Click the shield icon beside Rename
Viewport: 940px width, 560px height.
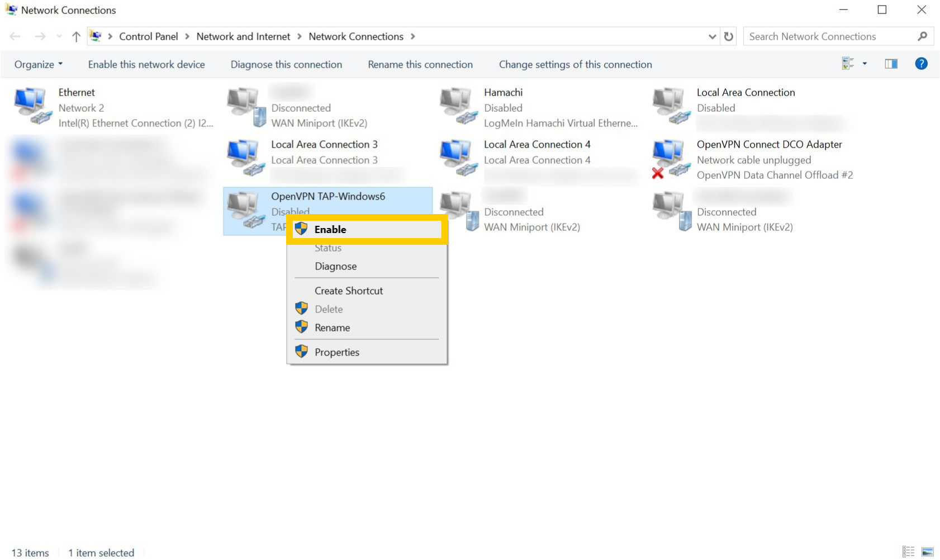pos(301,326)
